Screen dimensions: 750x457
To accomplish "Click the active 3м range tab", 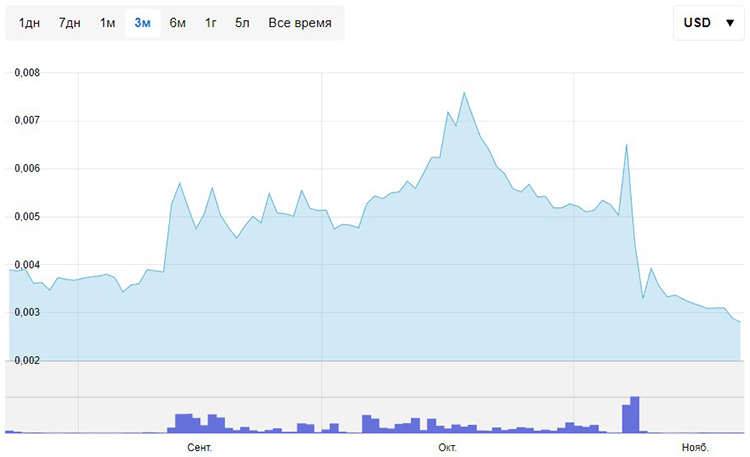I will (143, 23).
